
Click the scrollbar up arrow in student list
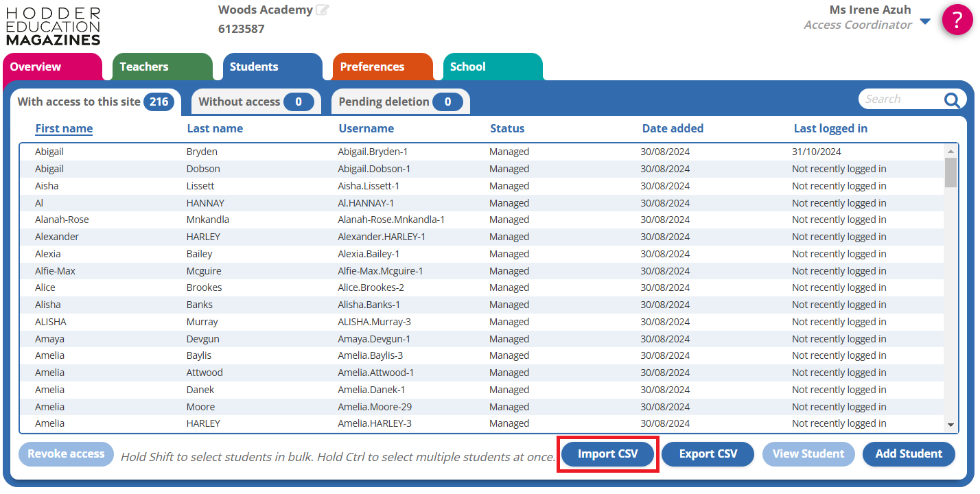tap(950, 152)
